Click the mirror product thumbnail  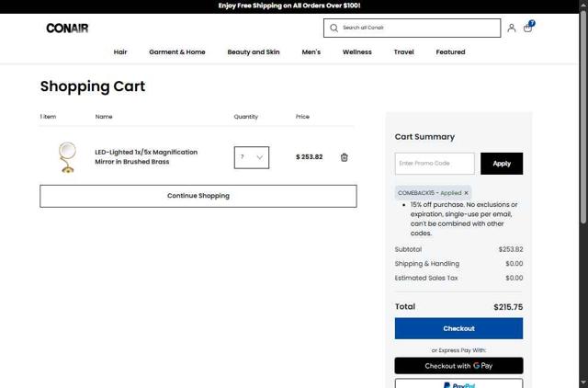67,157
